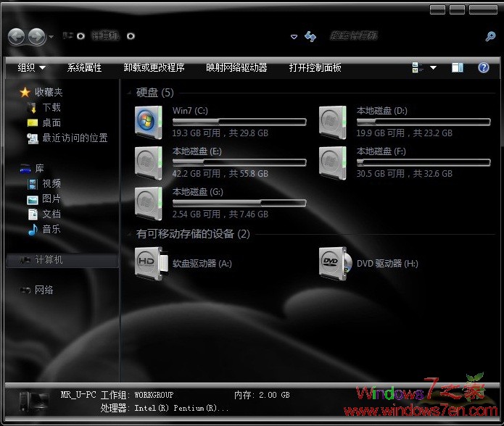
Task: Click the 本地磁盘 (F:) usage bar
Action: [x=424, y=162]
